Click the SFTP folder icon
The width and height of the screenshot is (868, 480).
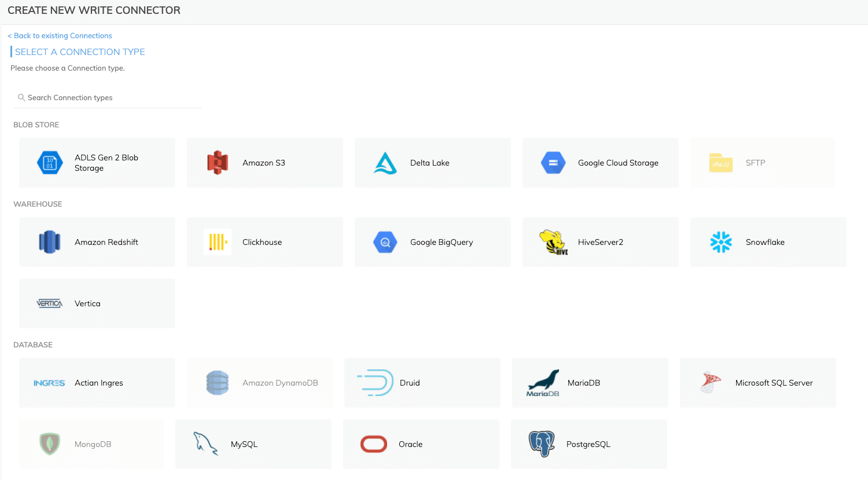tap(721, 163)
